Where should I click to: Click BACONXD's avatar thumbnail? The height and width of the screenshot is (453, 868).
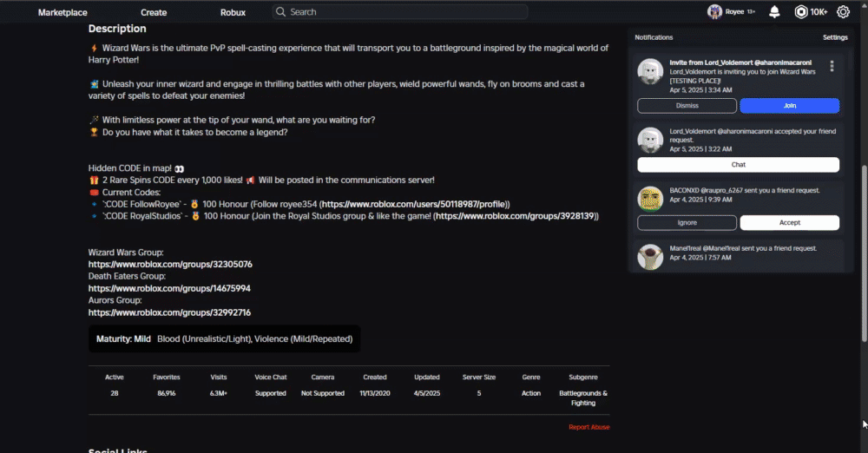coord(650,199)
